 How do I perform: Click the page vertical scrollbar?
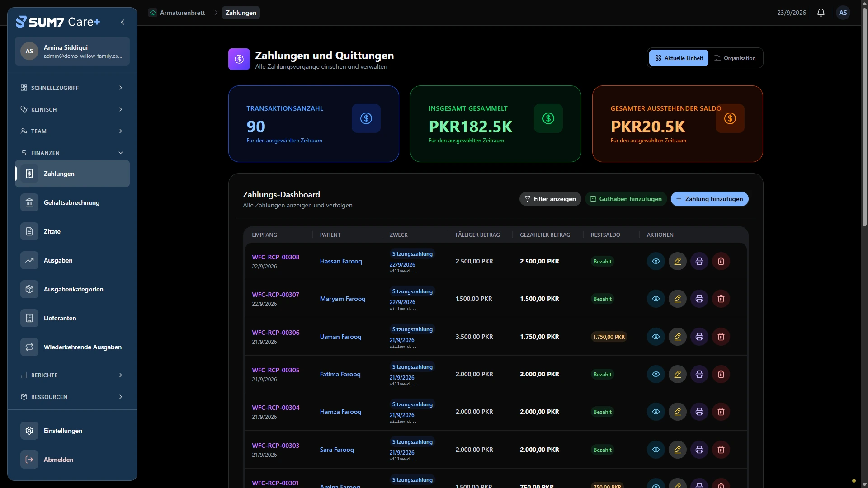[864, 117]
